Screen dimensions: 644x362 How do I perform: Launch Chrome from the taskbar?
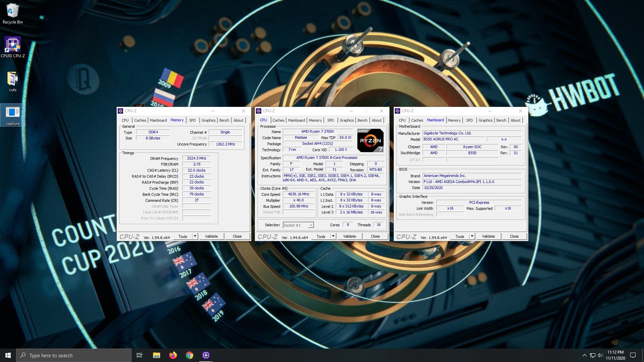coord(189,355)
